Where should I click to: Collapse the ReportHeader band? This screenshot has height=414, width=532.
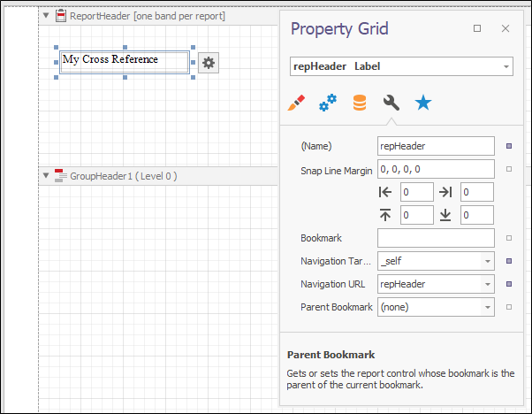pos(46,15)
